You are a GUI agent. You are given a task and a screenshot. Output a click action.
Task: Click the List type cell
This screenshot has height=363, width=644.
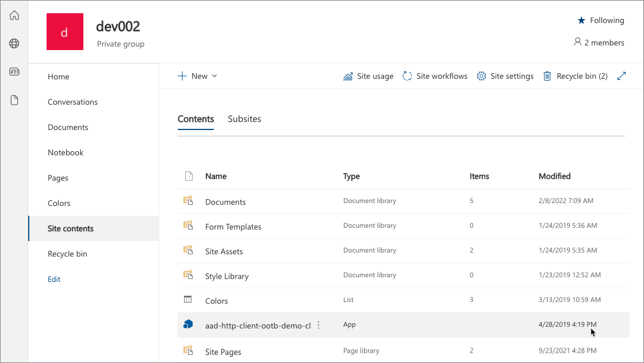[348, 300]
